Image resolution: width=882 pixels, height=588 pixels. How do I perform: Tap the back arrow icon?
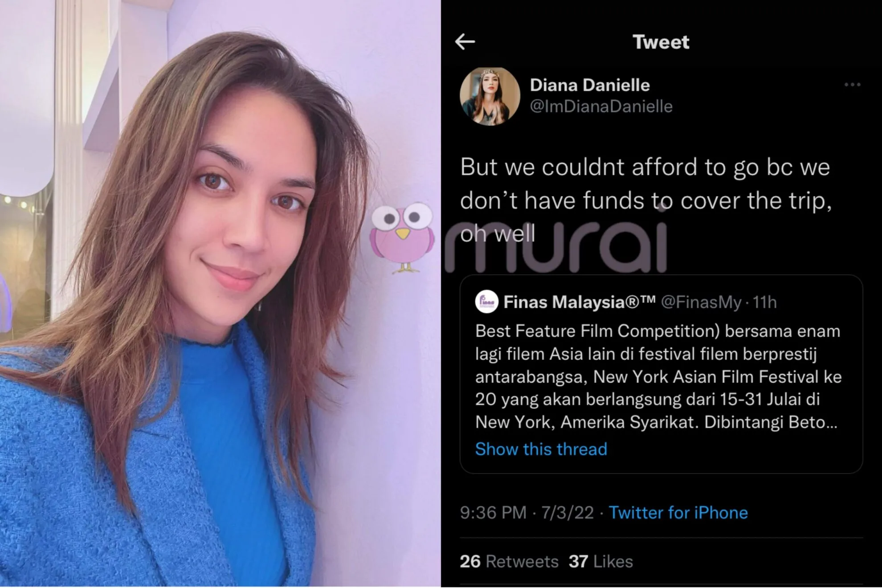coord(465,42)
